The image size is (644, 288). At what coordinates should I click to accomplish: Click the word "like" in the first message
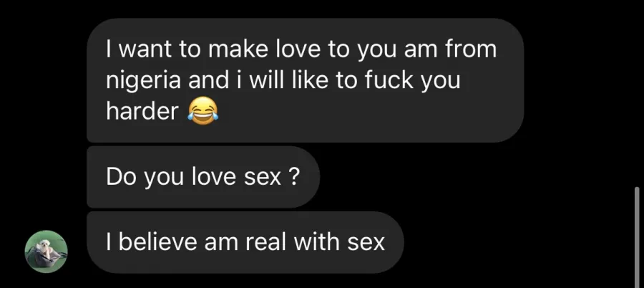[310, 80]
